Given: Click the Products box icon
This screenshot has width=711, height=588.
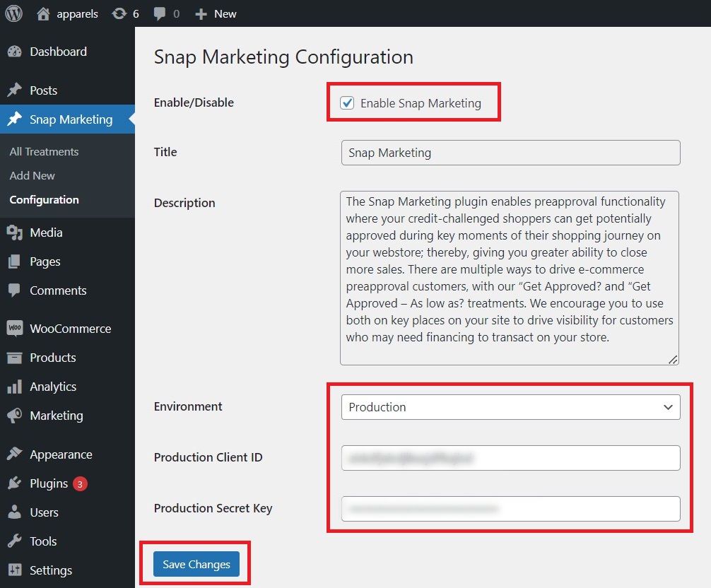Looking at the screenshot, I should pos(15,358).
